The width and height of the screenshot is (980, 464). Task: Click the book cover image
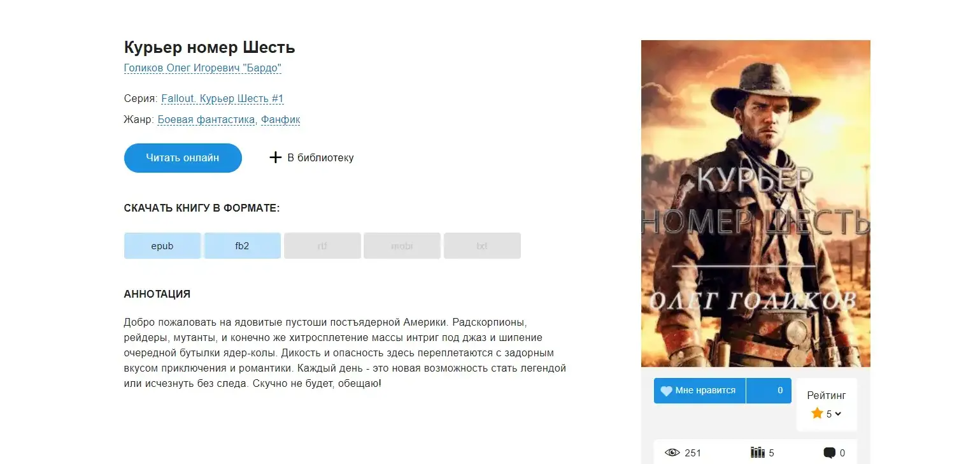pyautogui.click(x=756, y=204)
